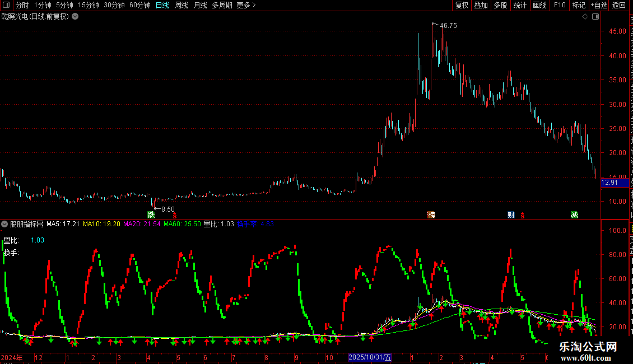The height and width of the screenshot is (364, 633).
Task: Click the 8.50 low price label
Action: click(168, 209)
